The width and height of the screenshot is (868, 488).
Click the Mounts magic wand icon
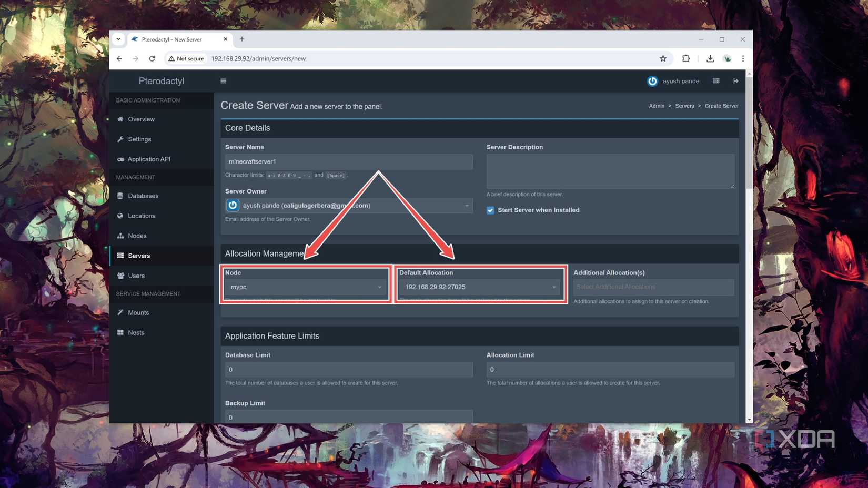(120, 312)
